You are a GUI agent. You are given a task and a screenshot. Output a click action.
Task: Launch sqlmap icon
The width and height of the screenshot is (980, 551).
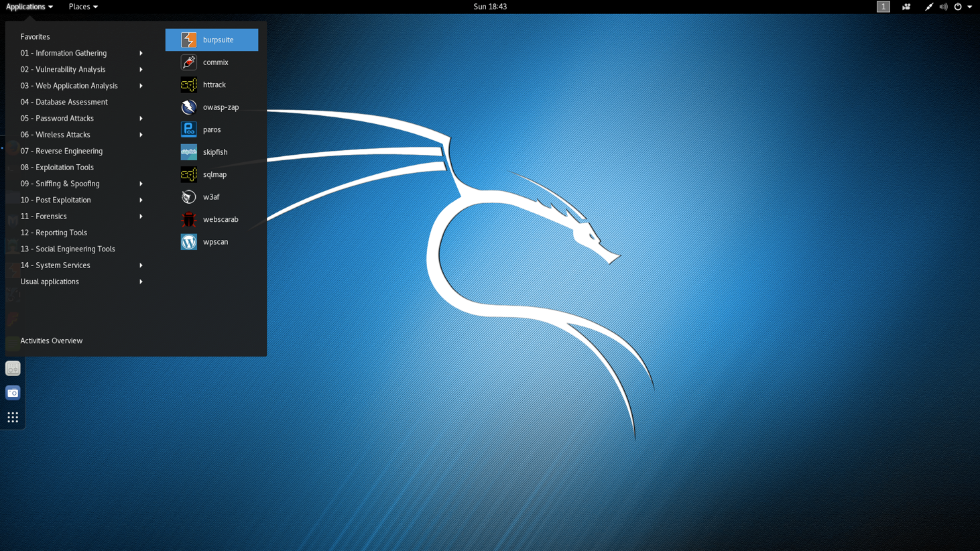coord(188,174)
